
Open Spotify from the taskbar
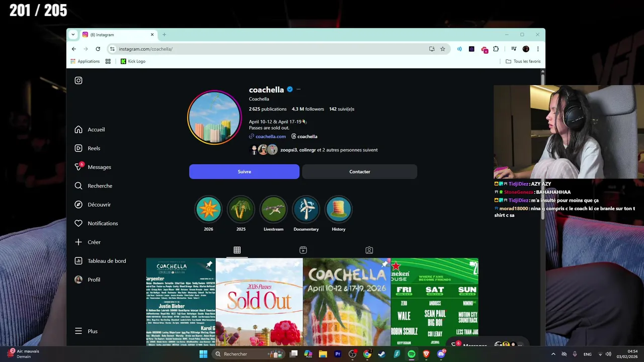click(412, 354)
